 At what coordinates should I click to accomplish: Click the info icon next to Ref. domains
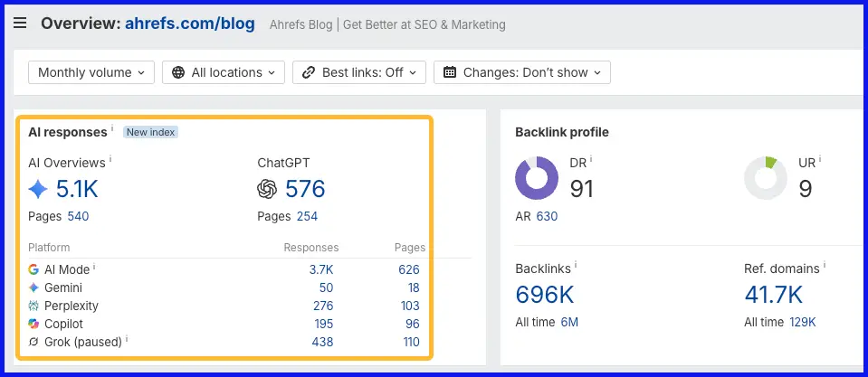825,265
